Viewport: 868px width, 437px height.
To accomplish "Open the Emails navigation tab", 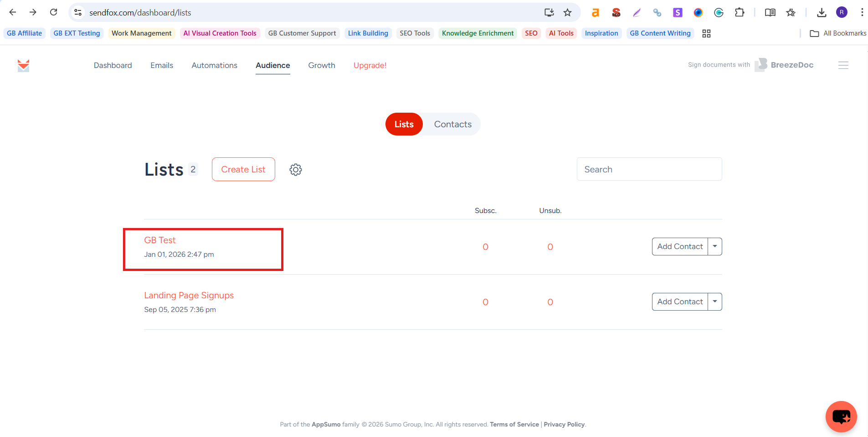I will point(162,65).
